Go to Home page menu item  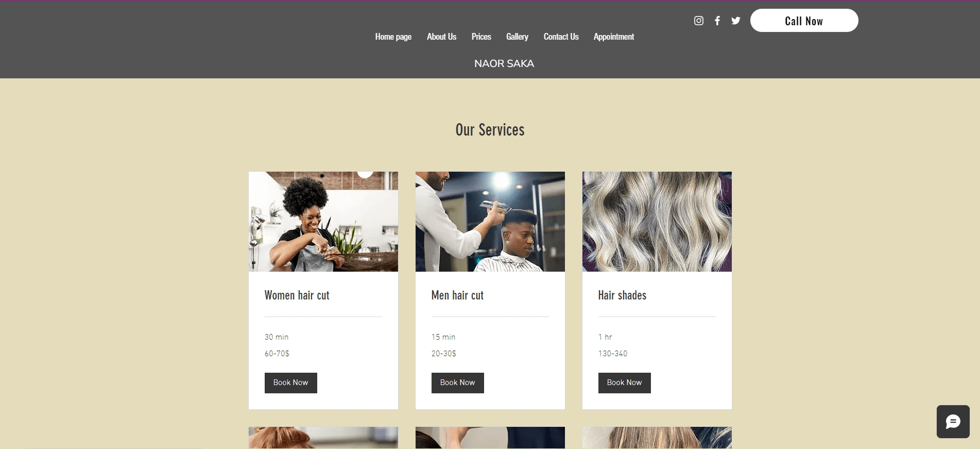click(x=393, y=37)
